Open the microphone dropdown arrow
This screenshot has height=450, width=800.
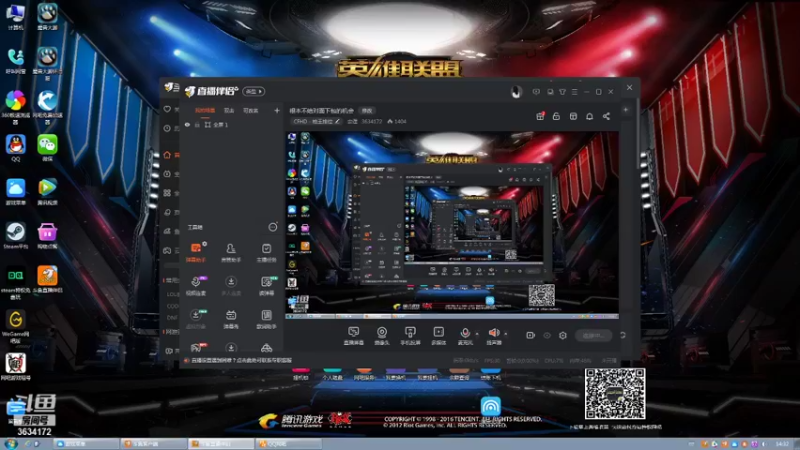pos(477,334)
